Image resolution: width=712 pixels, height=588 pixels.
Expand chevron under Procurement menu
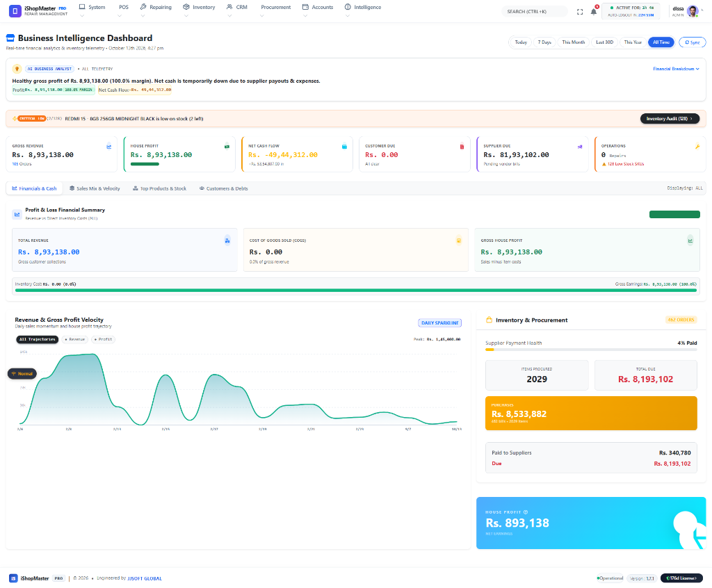point(261,16)
